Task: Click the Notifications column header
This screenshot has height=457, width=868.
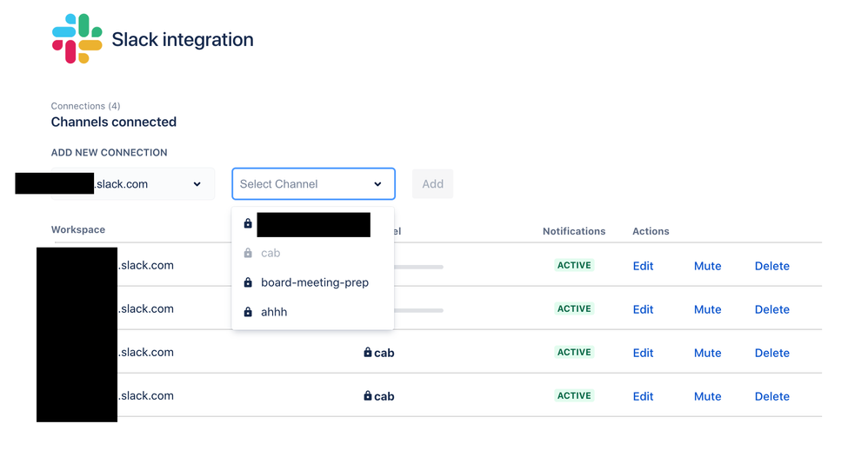Action: 574,231
